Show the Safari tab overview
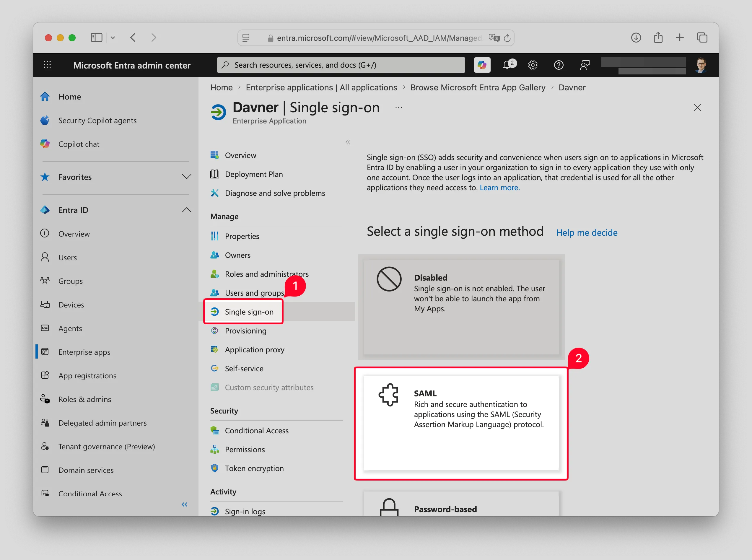752x560 pixels. [x=702, y=37]
